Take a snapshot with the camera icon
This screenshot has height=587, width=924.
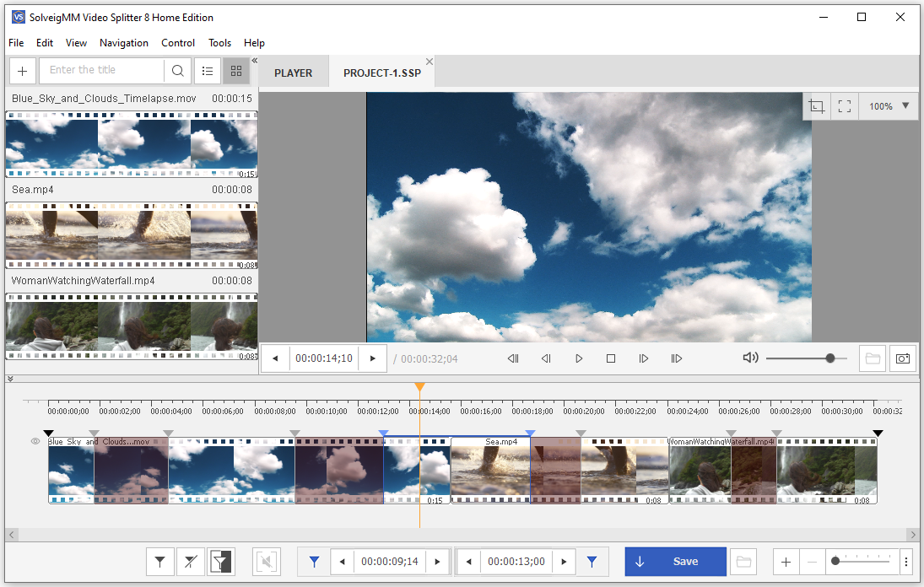point(902,358)
